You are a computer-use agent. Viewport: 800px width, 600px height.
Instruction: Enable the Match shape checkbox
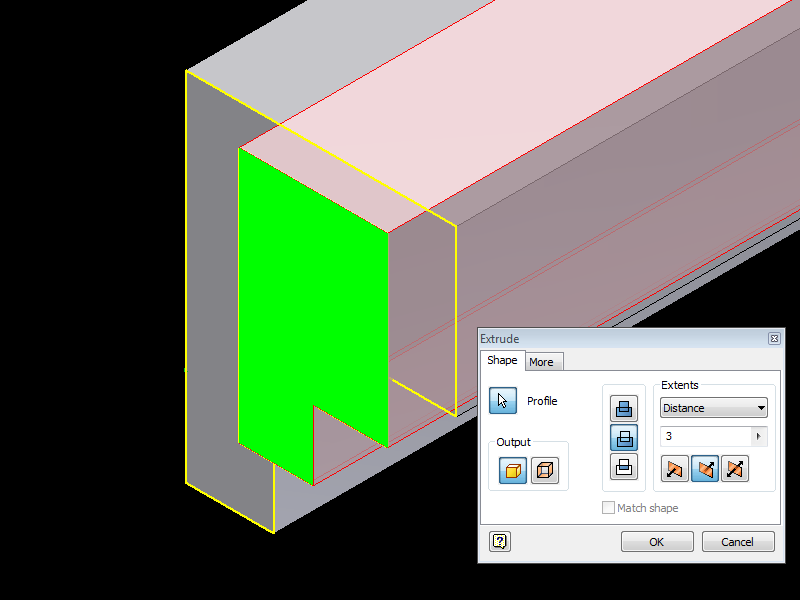608,508
